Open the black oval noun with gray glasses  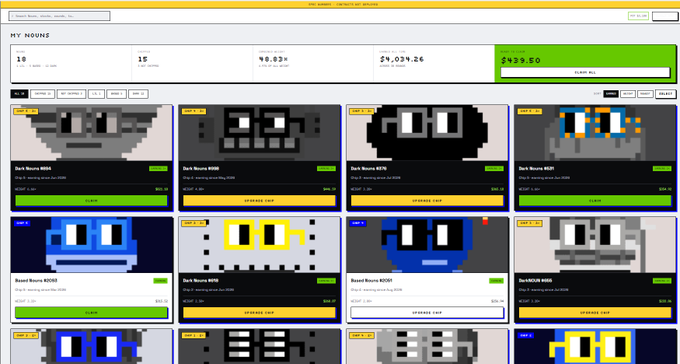click(427, 133)
